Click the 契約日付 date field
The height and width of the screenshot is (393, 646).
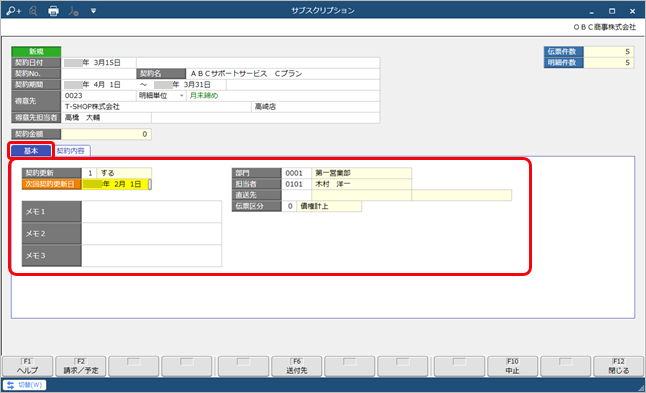point(98,63)
